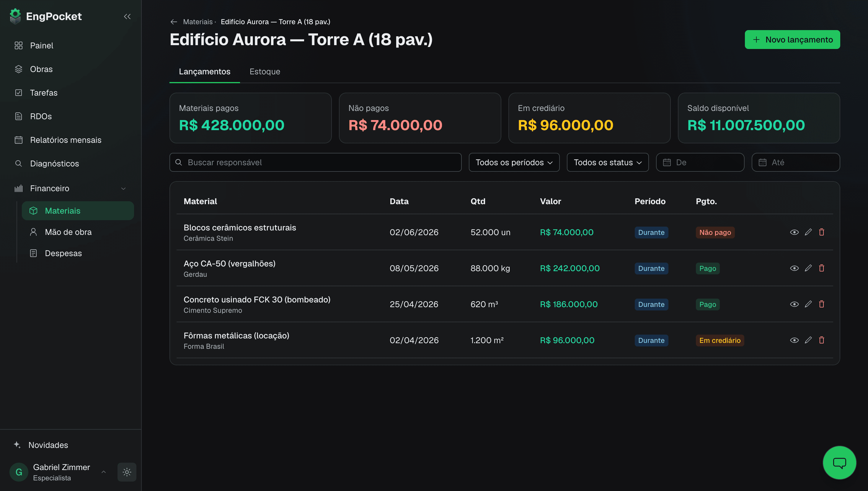Image resolution: width=868 pixels, height=491 pixels.
Task: Click the Saldo disponível R$ 11.007.500,00 amount
Action: (746, 125)
